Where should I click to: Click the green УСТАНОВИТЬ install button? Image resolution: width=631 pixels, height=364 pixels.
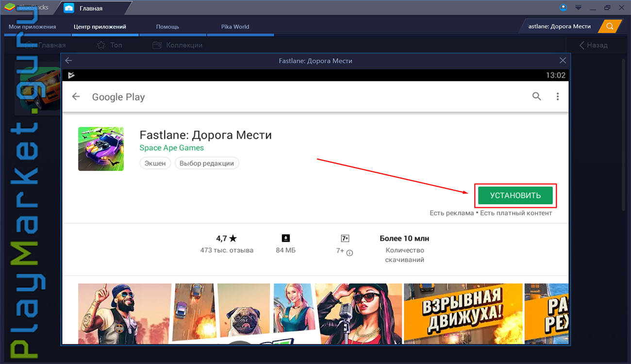(515, 196)
